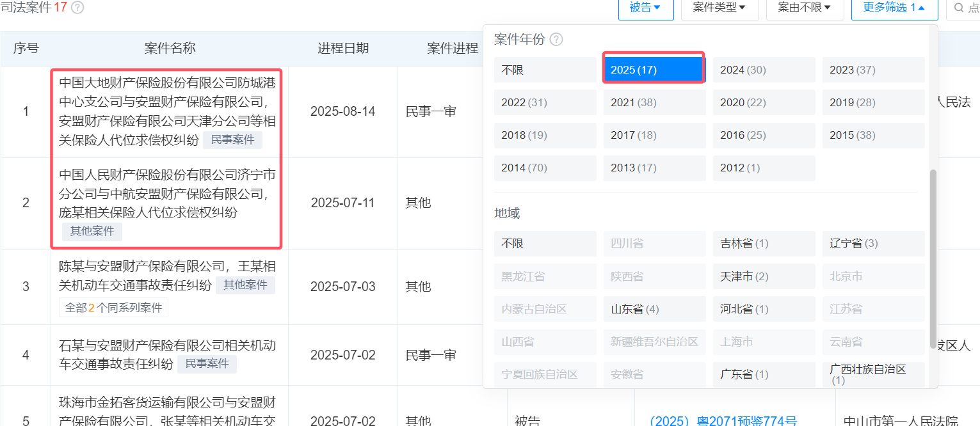
Task: Click help icon beside 案件年份
Action: pyautogui.click(x=556, y=40)
